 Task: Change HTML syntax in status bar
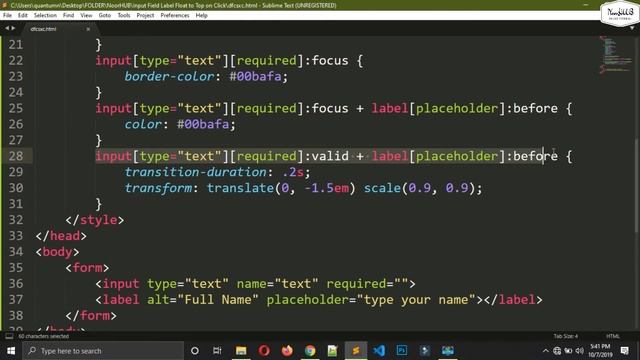coord(613,336)
